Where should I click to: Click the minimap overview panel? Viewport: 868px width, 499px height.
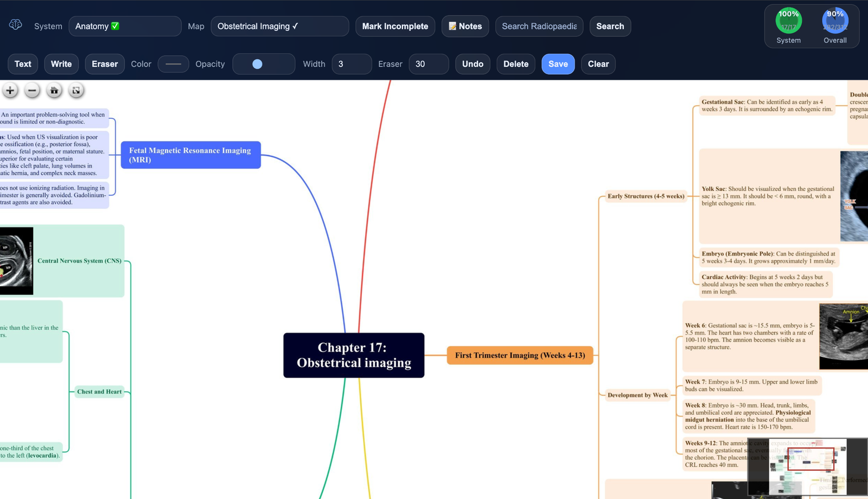(807, 467)
